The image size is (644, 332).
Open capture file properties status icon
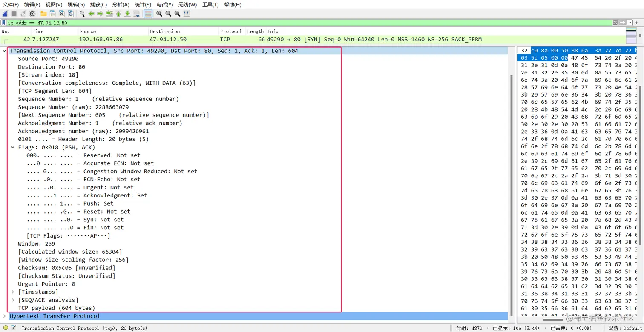pyautogui.click(x=14, y=328)
